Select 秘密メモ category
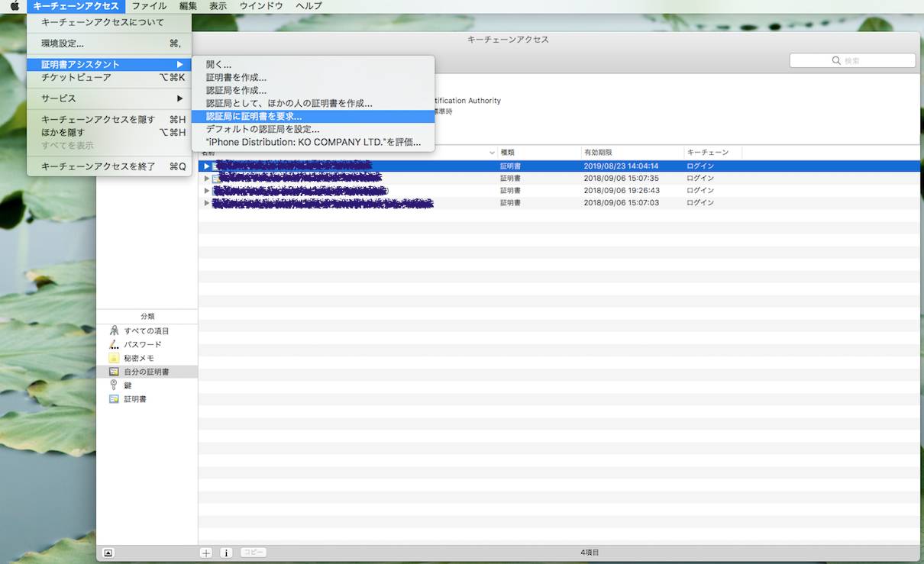 (x=147, y=359)
